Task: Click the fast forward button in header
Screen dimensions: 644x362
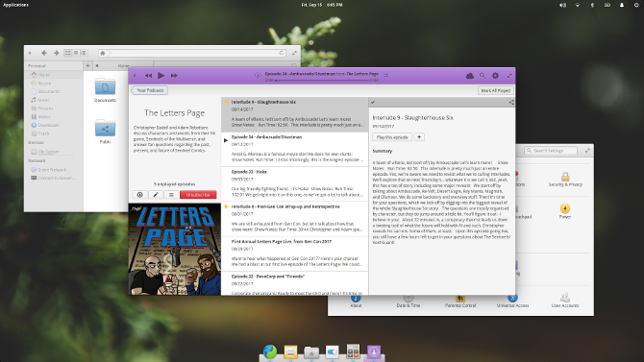Action: pyautogui.click(x=174, y=76)
